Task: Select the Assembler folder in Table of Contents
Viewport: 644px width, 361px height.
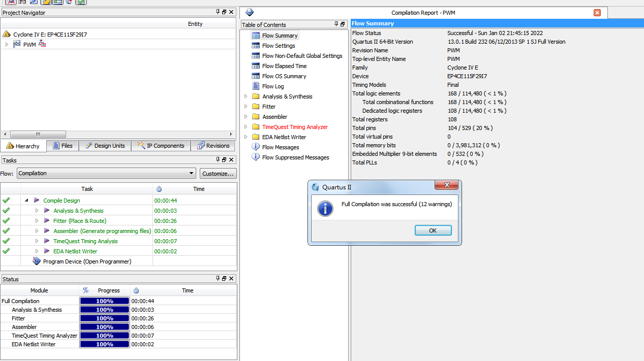Action: click(x=274, y=117)
